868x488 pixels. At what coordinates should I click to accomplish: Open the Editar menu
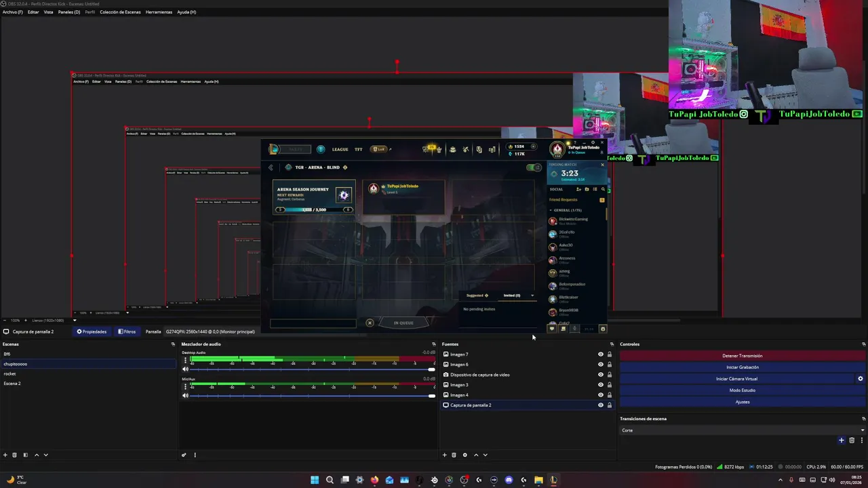(33, 12)
